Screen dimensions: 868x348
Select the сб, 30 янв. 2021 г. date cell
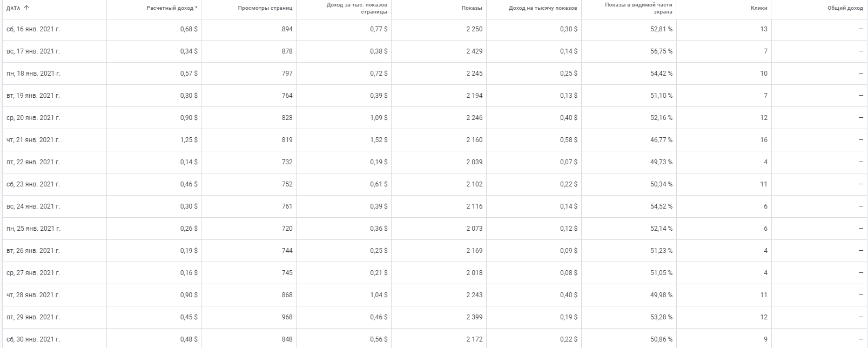33,339
